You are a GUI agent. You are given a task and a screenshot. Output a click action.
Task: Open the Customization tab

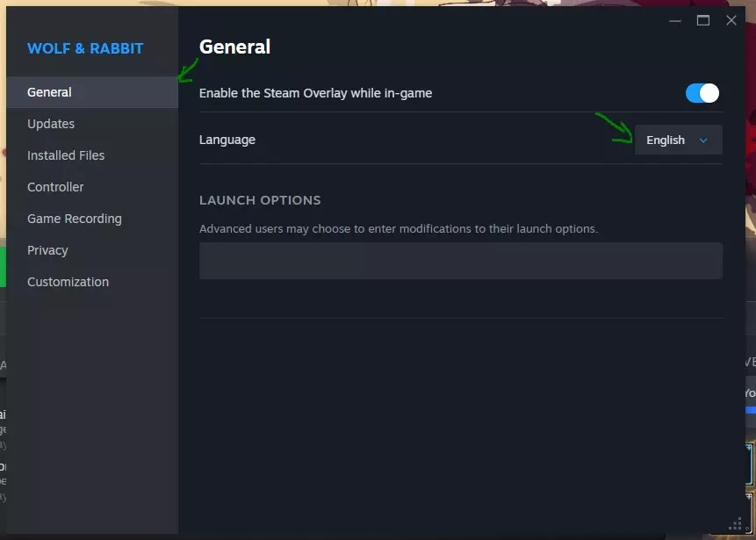[x=68, y=282]
